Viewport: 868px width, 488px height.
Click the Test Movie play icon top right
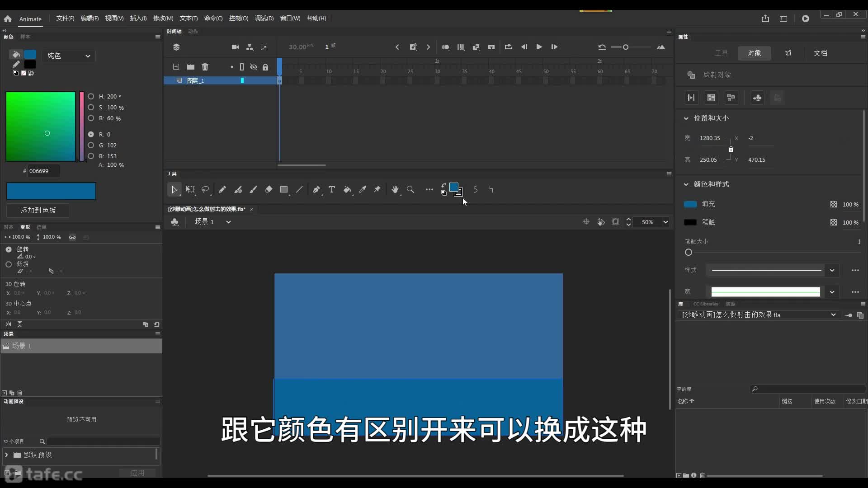point(806,19)
